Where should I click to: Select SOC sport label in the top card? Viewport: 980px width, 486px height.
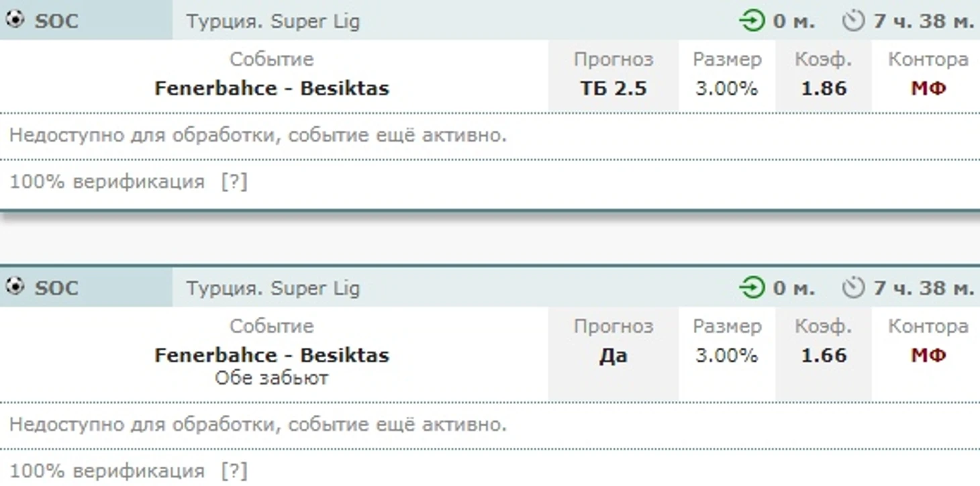pyautogui.click(x=56, y=21)
